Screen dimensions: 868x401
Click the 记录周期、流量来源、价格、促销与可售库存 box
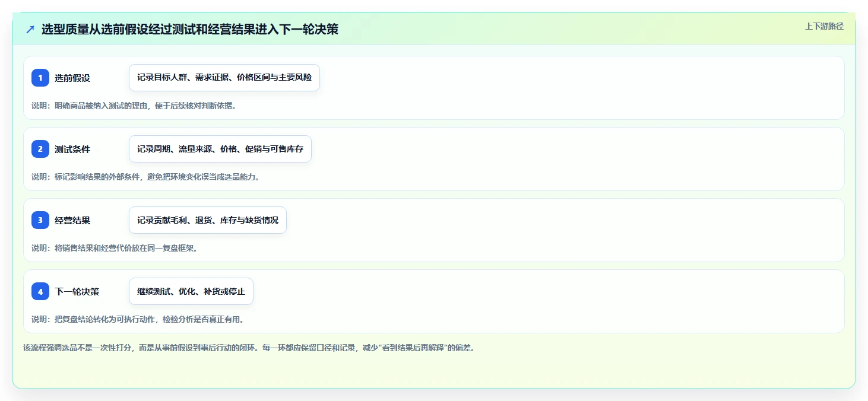[x=220, y=149]
